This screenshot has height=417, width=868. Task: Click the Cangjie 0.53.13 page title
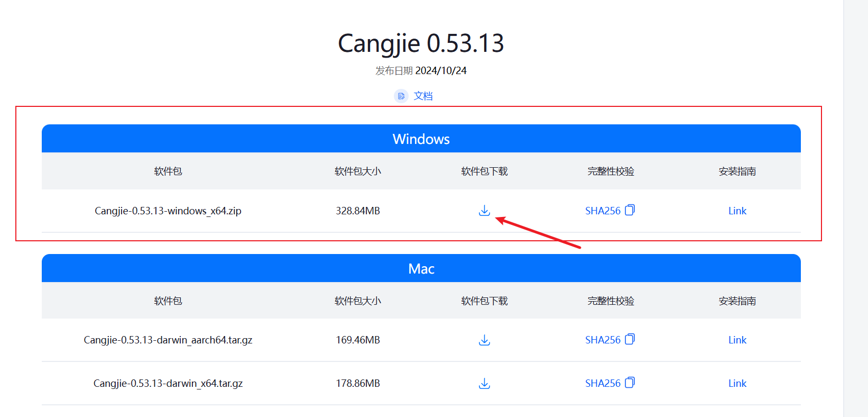(x=421, y=43)
